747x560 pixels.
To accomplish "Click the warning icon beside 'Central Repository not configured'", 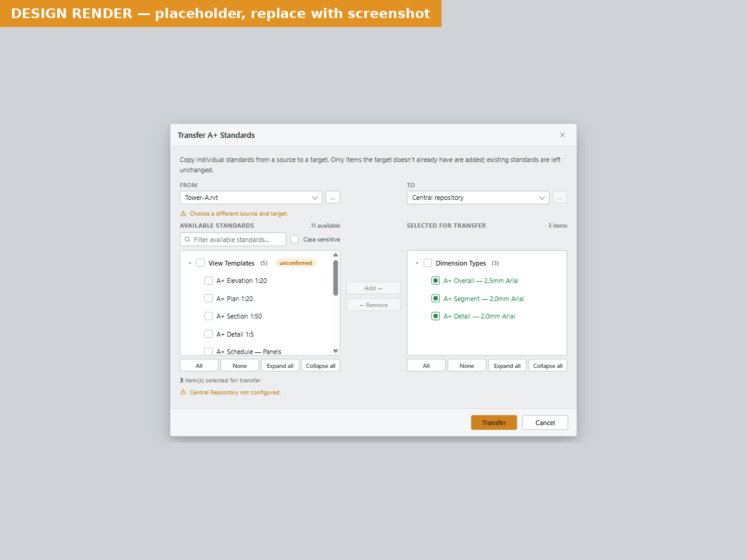I will click(183, 392).
